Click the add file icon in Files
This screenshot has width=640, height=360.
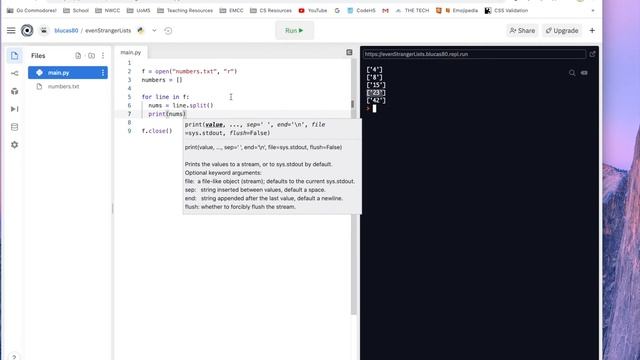[78, 56]
